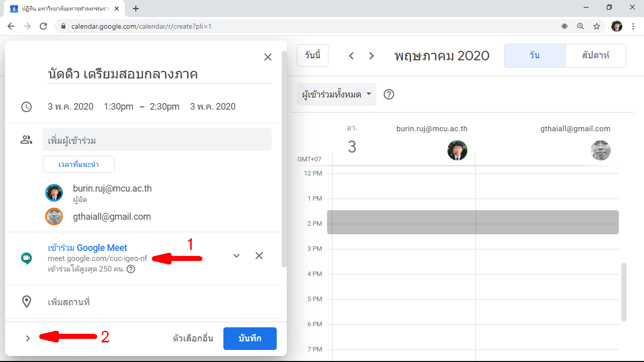Open Chrome profile avatar

pyautogui.click(x=617, y=26)
